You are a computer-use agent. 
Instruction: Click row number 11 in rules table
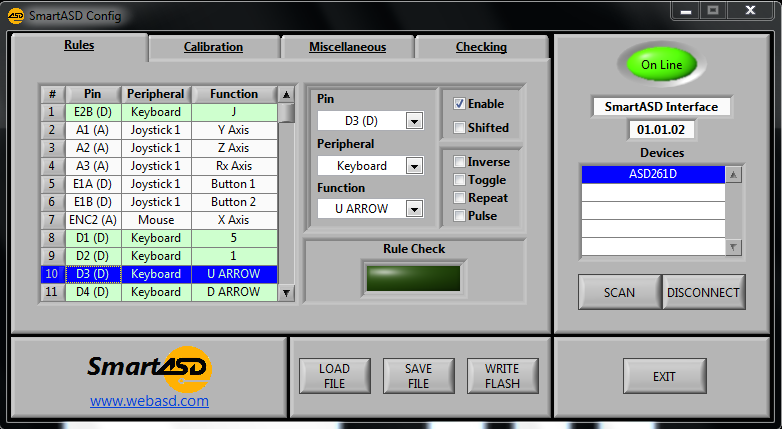[x=52, y=292]
